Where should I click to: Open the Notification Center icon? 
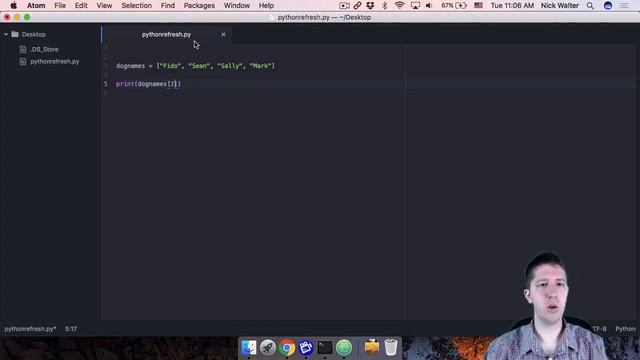624,6
